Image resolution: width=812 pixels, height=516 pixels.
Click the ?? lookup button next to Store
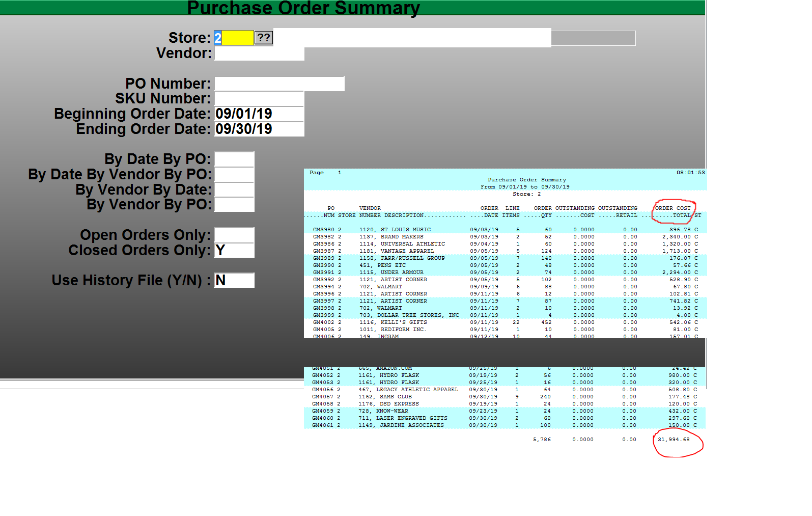(x=264, y=38)
